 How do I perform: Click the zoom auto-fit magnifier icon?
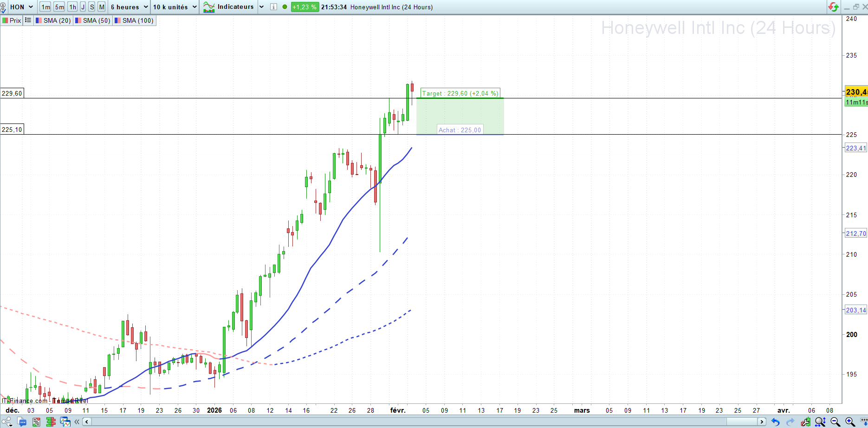tap(820, 422)
